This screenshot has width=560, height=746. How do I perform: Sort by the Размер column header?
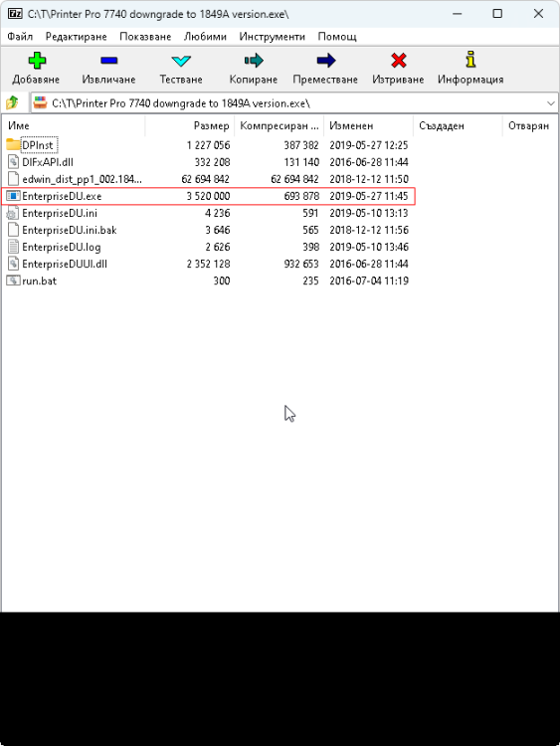[189, 125]
